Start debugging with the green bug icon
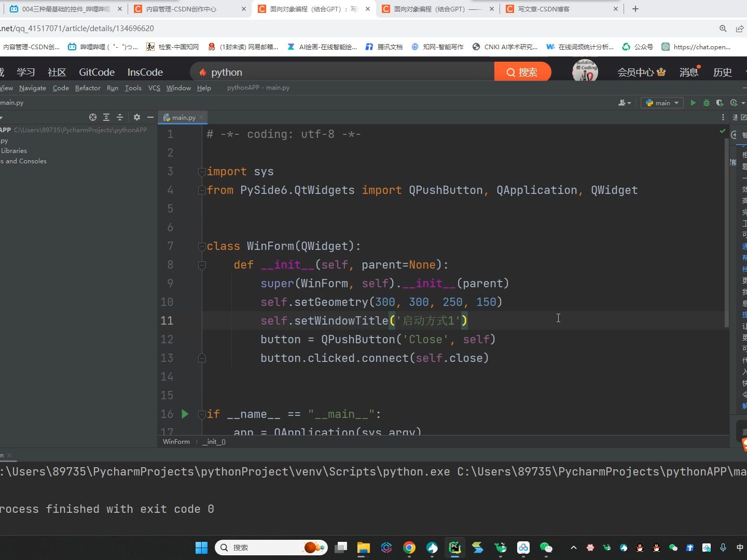This screenshot has width=747, height=560. (706, 103)
